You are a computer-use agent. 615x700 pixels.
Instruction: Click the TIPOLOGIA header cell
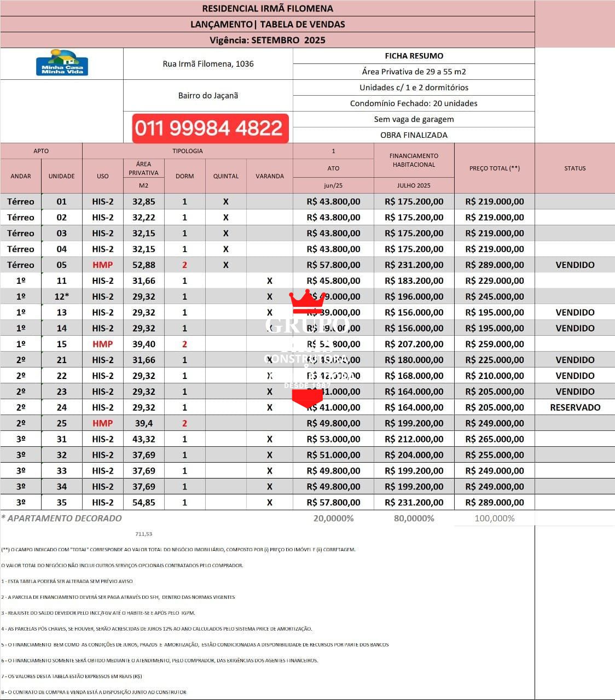[187, 151]
